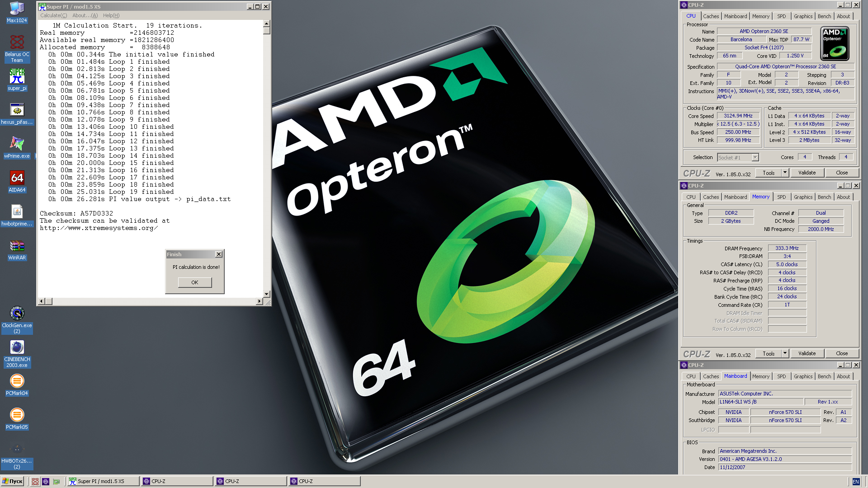
Task: Open Bench tab in bottom CPU-Z Mainboard window
Action: (825, 376)
